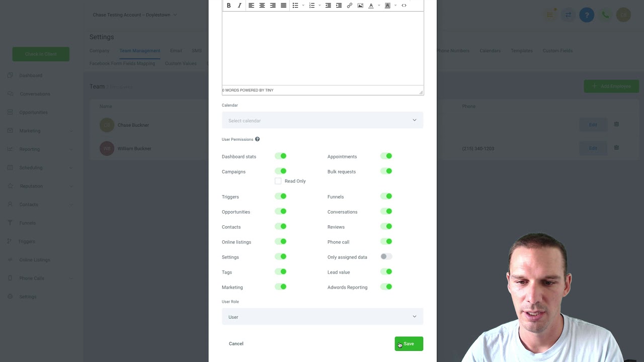Turn off Online listings permission
The height and width of the screenshot is (362, 644).
(x=281, y=242)
